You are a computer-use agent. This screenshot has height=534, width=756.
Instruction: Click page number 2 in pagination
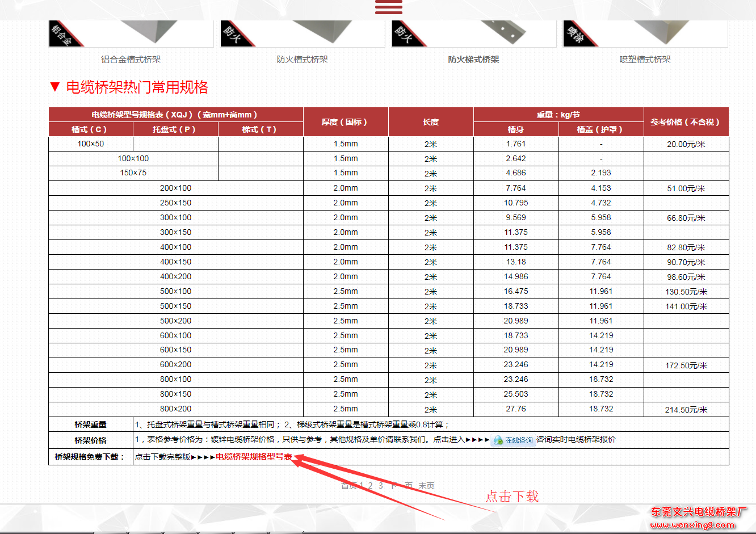pyautogui.click(x=370, y=485)
